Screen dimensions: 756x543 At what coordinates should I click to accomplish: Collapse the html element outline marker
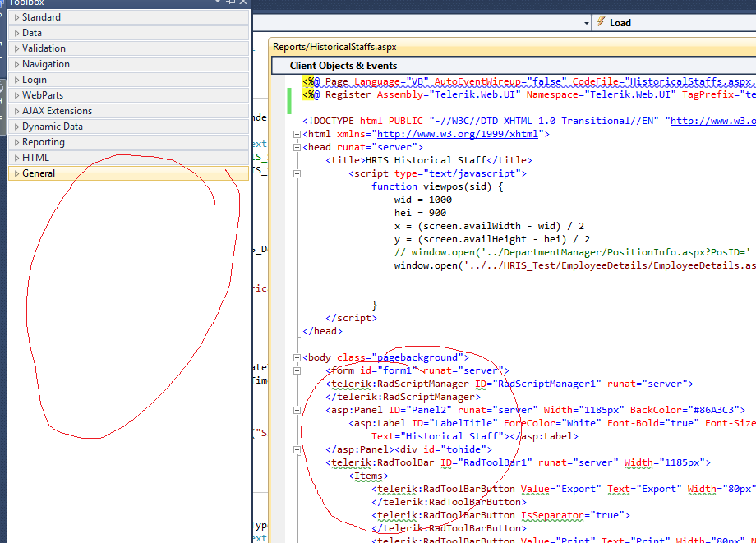297,135
